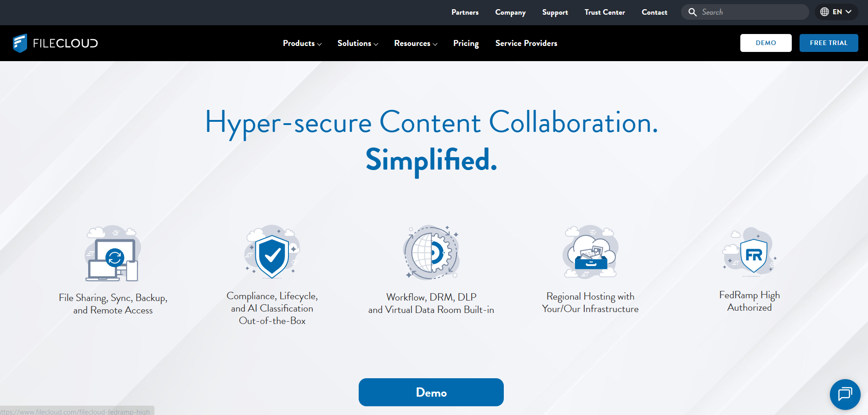Click 'Workflow, DRM, DLP' text

(x=431, y=297)
